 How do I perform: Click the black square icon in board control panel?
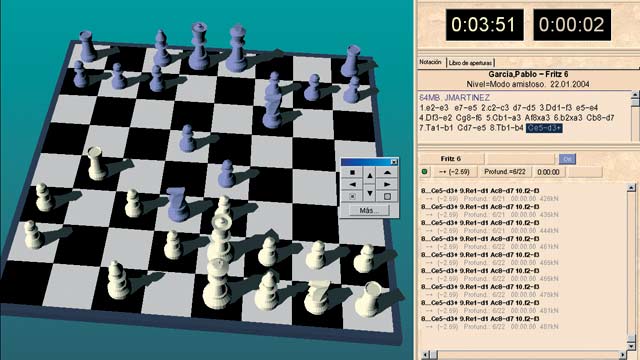coord(352,173)
